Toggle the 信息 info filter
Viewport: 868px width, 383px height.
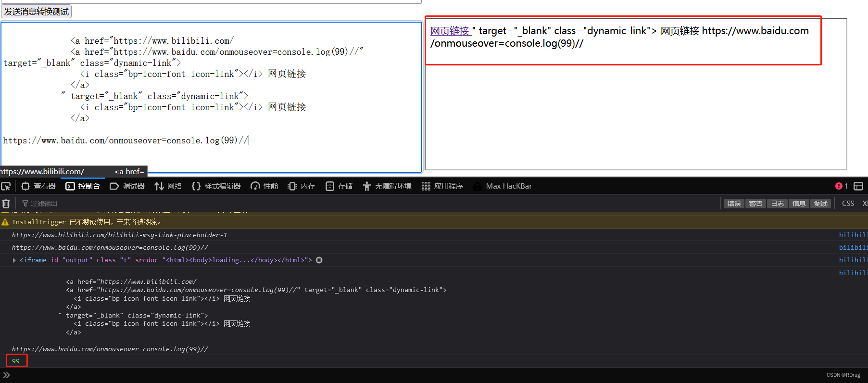799,204
